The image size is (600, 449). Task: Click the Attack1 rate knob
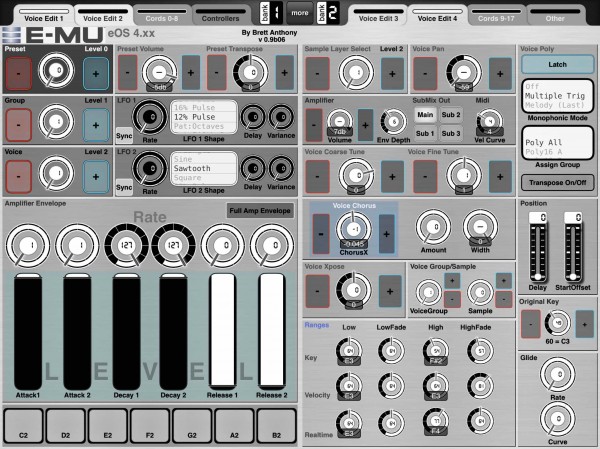(28, 246)
